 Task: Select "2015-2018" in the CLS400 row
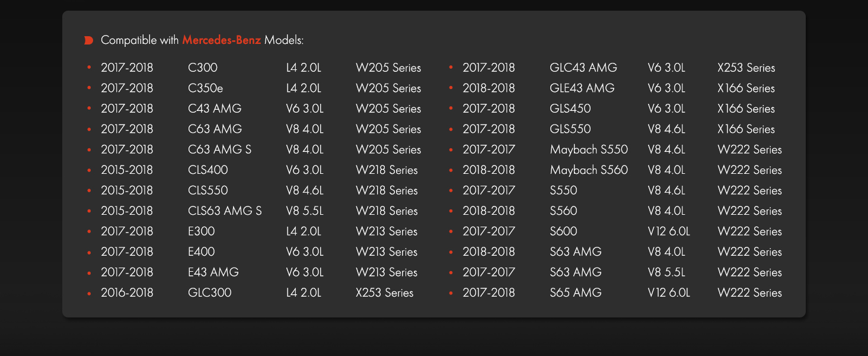[x=127, y=170]
